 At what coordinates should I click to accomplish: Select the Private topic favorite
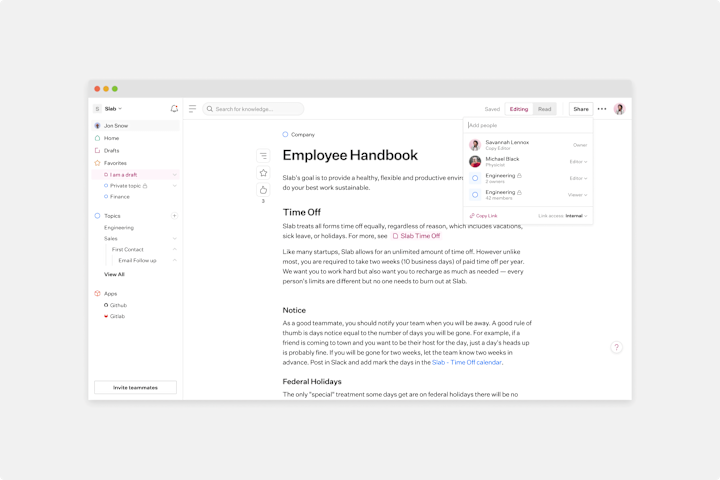point(125,186)
